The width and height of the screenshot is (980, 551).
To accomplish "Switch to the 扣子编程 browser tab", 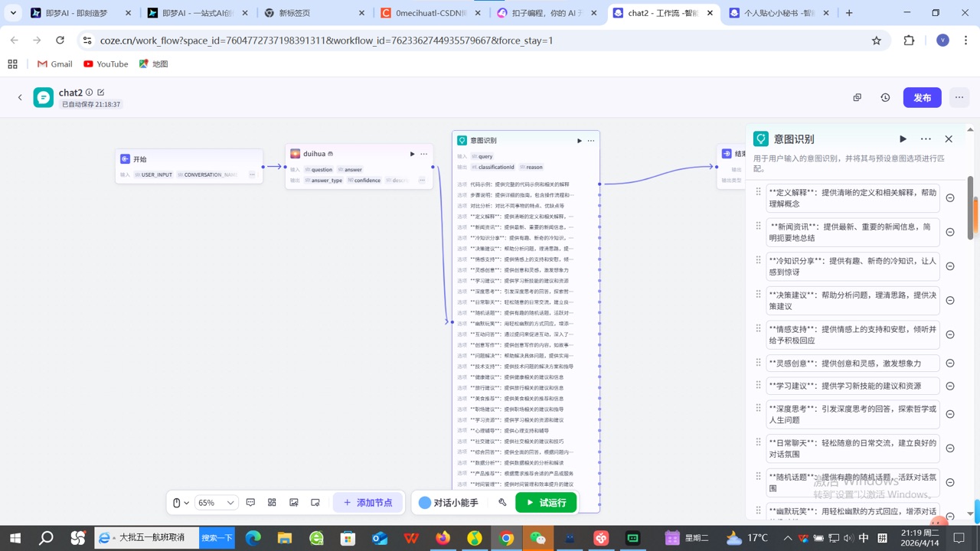I will click(x=545, y=13).
